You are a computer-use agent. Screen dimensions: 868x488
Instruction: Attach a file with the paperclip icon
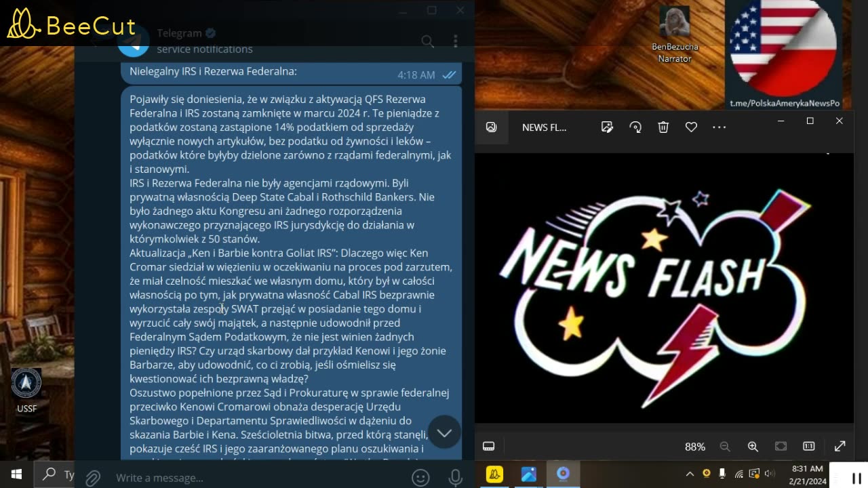93,478
